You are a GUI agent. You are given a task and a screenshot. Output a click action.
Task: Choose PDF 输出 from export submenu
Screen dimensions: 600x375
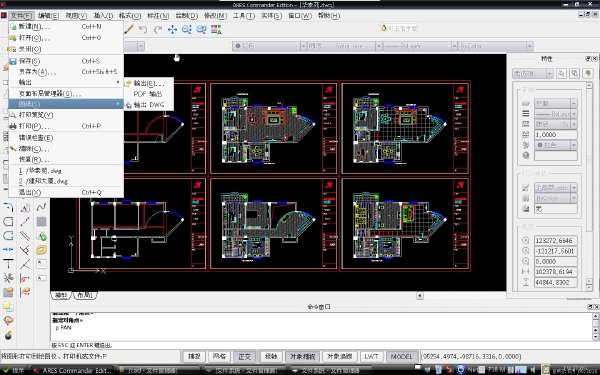point(148,94)
